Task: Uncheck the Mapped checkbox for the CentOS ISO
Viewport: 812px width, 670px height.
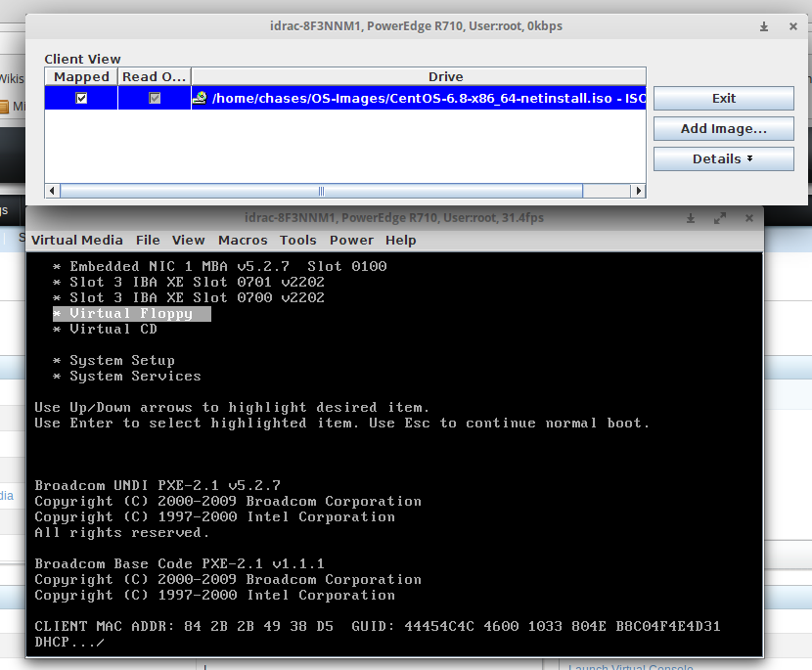Action: pos(81,98)
